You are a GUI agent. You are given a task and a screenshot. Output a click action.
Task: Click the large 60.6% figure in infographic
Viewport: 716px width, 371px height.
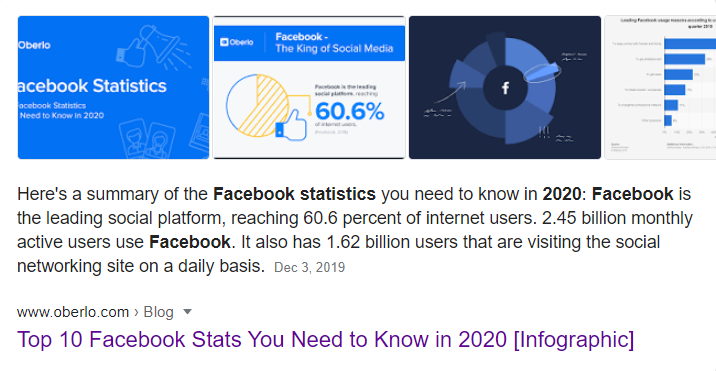(x=349, y=111)
